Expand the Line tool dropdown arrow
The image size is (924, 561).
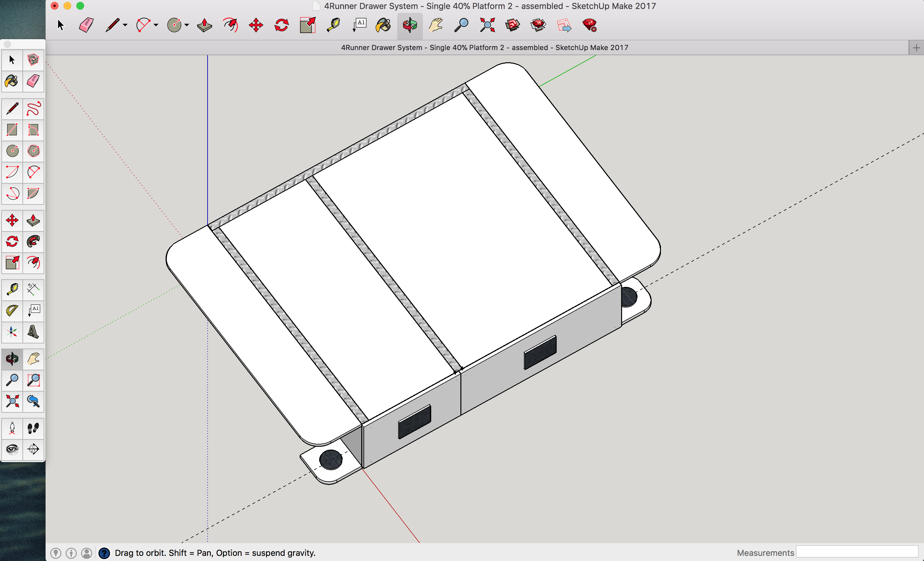click(125, 25)
